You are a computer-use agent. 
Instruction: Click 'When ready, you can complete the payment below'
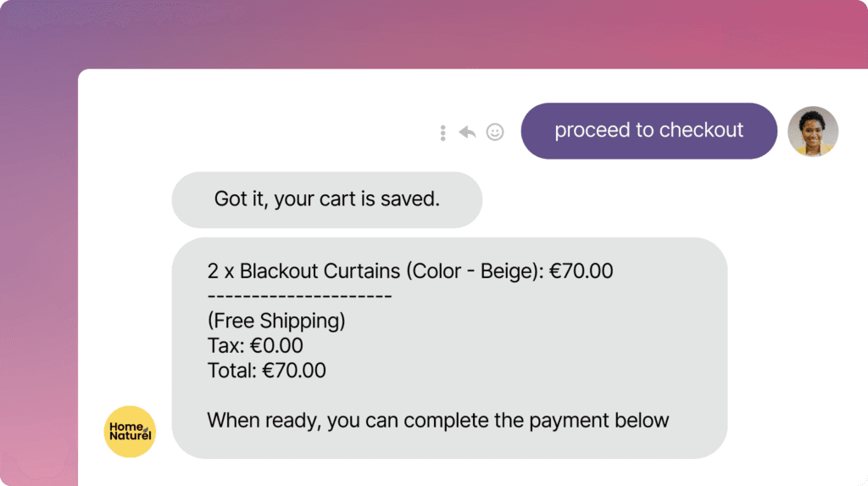[438, 421]
